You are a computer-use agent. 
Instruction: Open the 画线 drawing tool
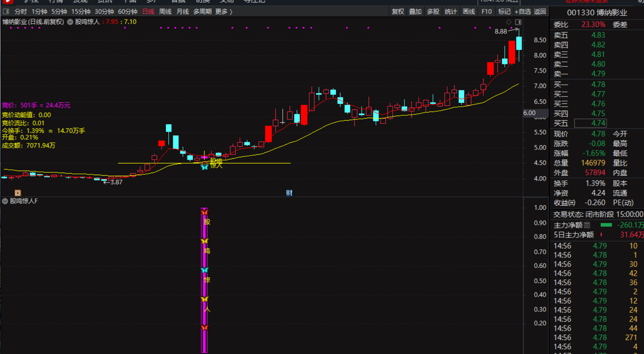coord(469,11)
